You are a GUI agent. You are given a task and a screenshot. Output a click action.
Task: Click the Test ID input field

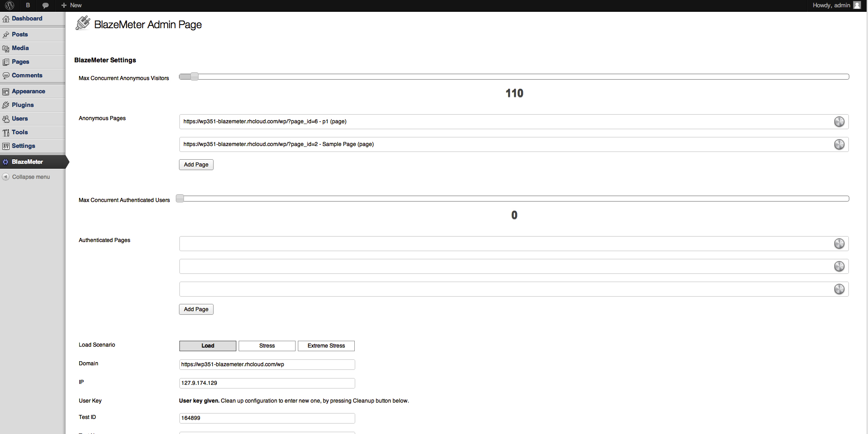click(267, 418)
